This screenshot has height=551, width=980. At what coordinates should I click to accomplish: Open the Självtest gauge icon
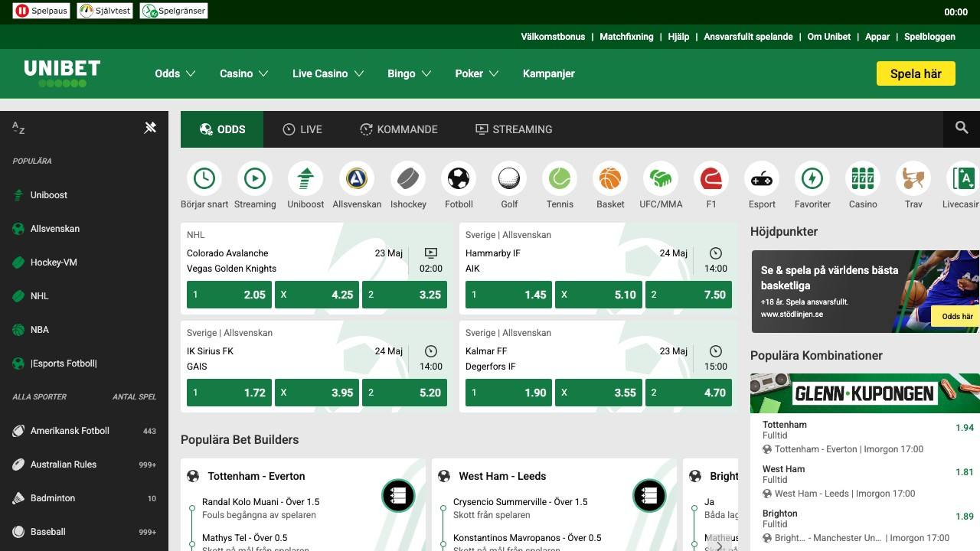104,11
